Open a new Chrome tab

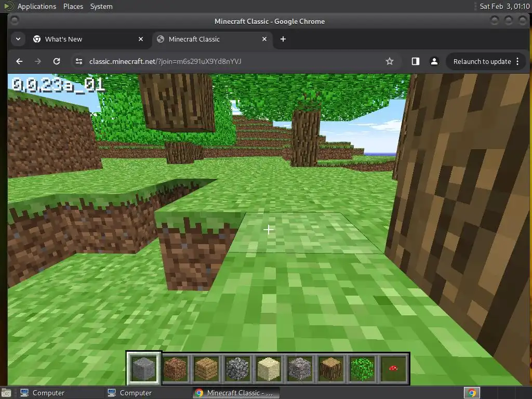[283, 39]
